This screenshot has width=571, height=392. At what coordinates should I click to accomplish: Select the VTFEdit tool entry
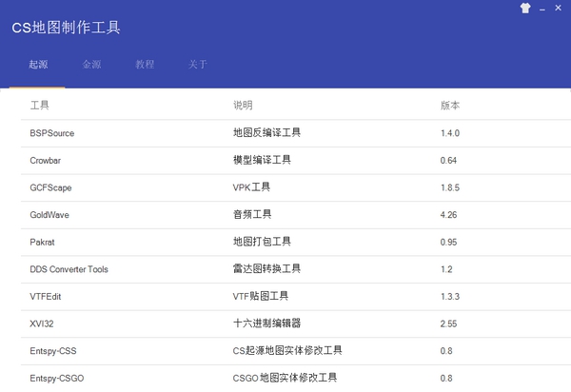(x=46, y=297)
